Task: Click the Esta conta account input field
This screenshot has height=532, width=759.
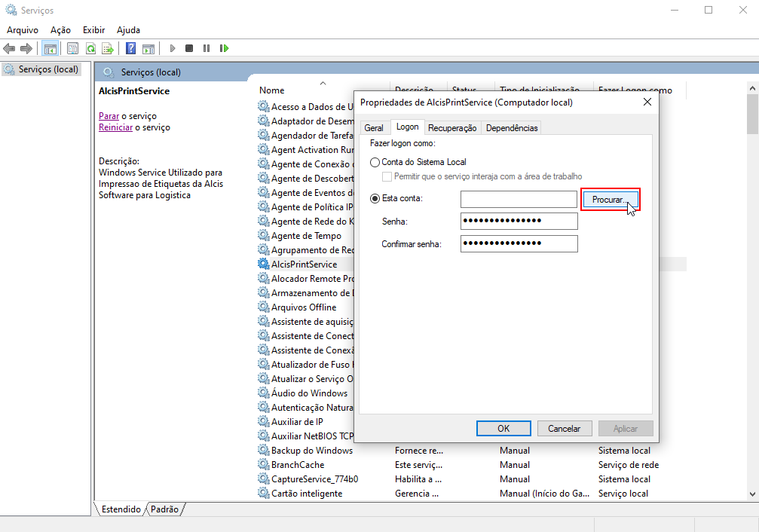Action: click(519, 199)
